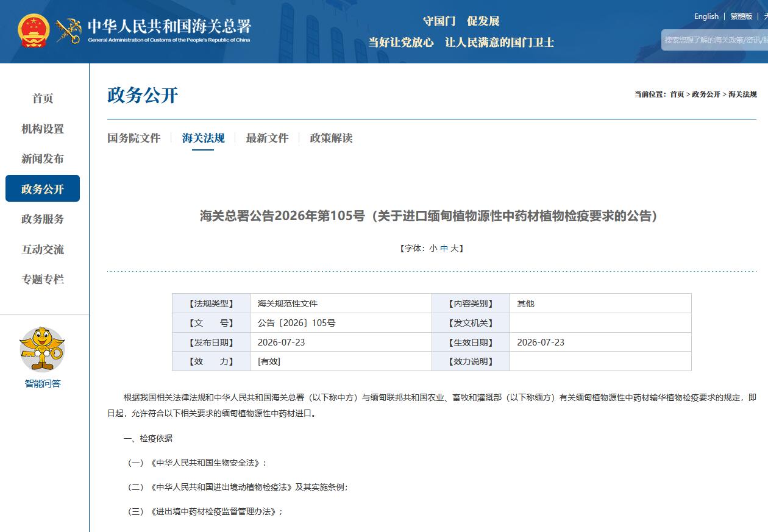Viewport: 768px width, 532px height.
Task: Open 新闻发布 in the sidebar menu
Action: [x=43, y=158]
